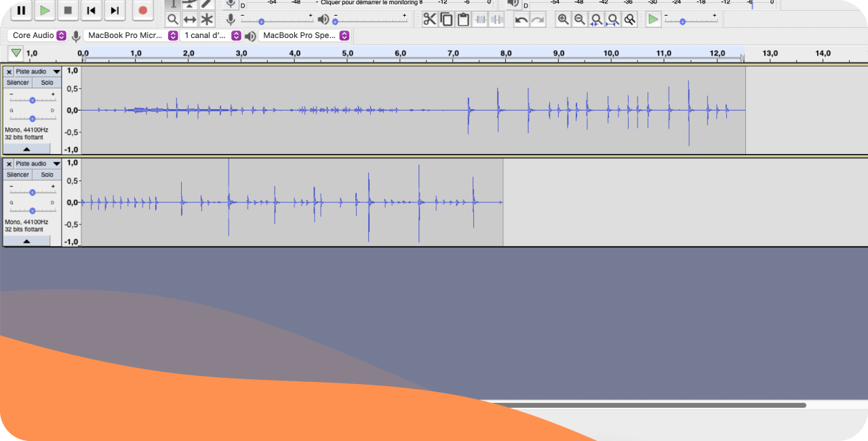Click the Paste clipboard icon
The width and height of the screenshot is (868, 441).
pyautogui.click(x=463, y=19)
